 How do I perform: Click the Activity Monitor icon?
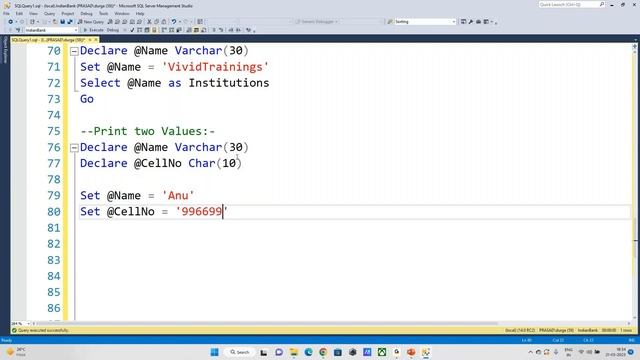[x=200, y=22]
